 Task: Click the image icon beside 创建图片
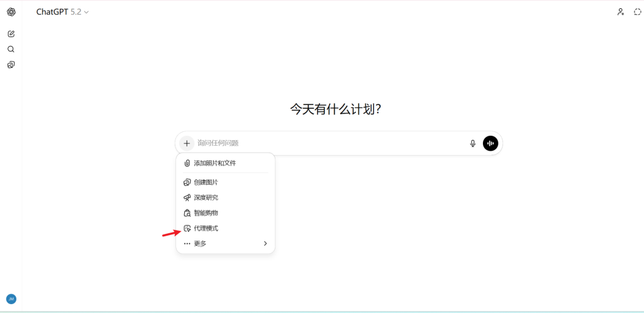(x=187, y=182)
